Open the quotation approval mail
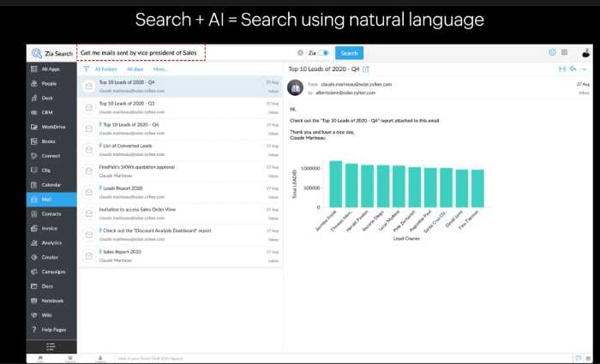 pyautogui.click(x=180, y=171)
